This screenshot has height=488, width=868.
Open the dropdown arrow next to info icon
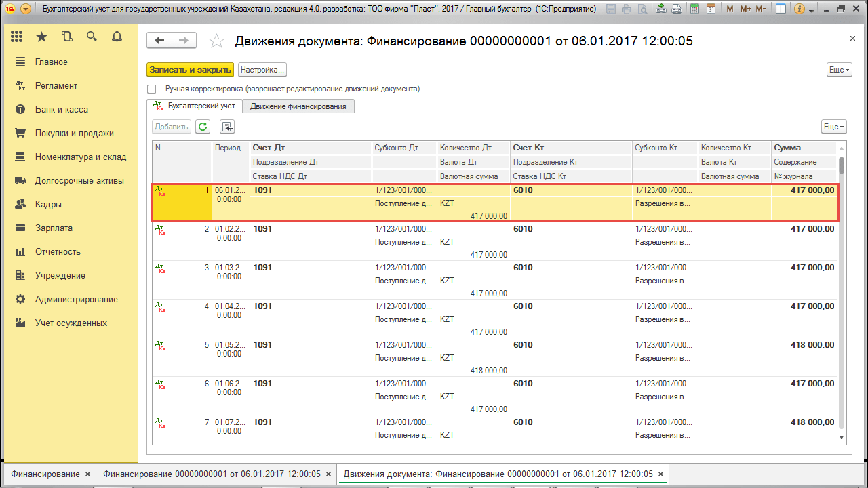pyautogui.click(x=811, y=9)
